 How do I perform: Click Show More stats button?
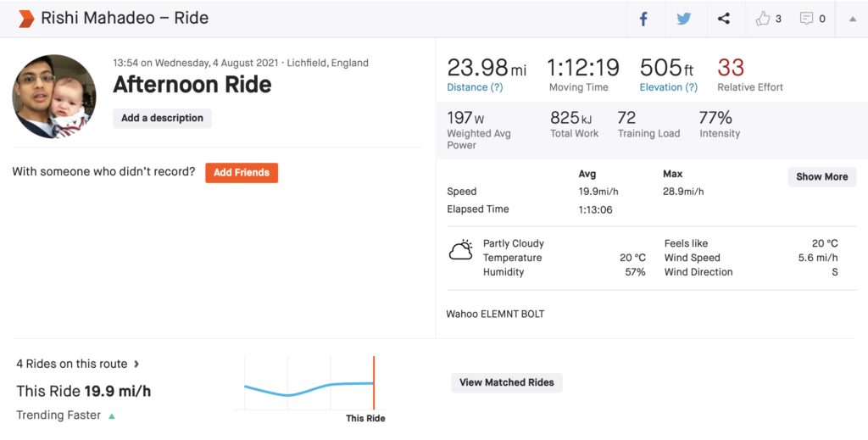coord(821,176)
